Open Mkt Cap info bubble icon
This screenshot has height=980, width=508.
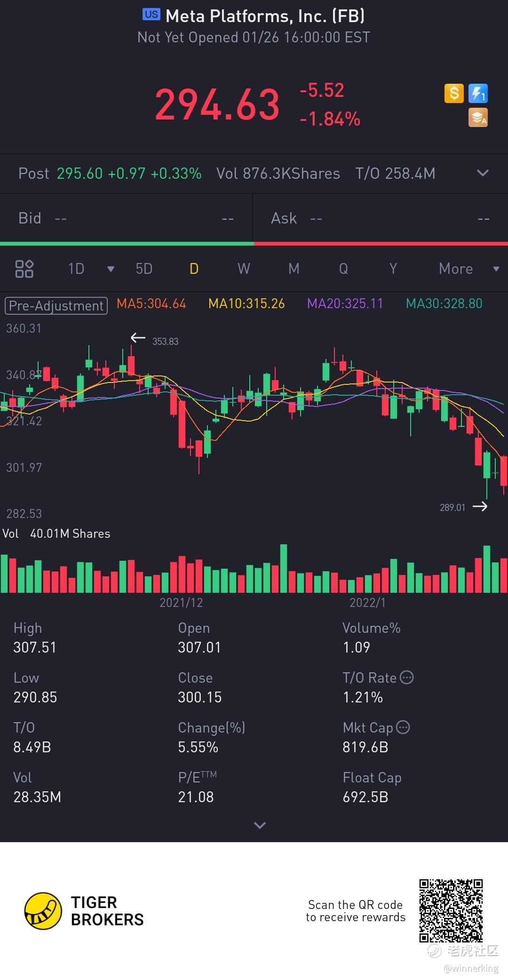403,727
